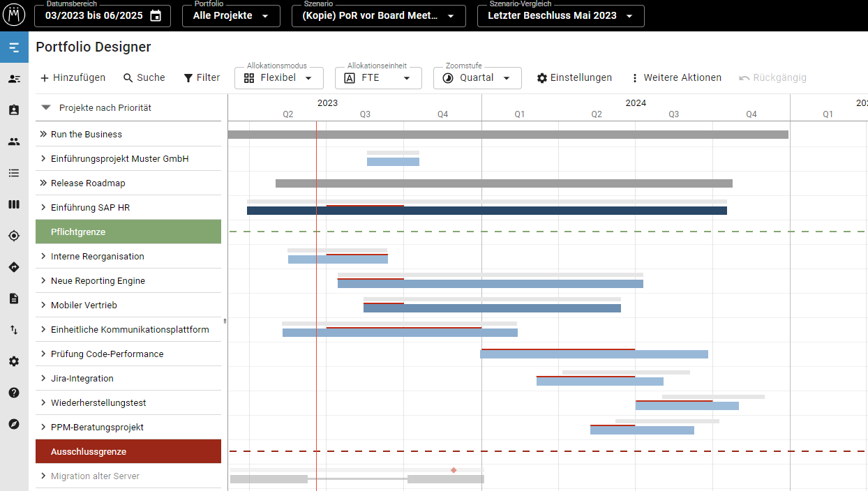This screenshot has height=491, width=868.
Task: Click the green Pflichtgrenze row
Action: (128, 232)
